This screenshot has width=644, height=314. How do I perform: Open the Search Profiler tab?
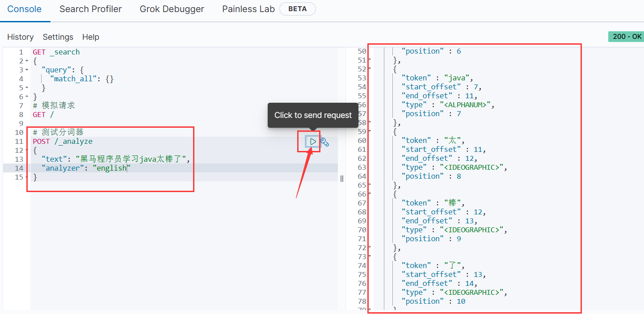click(x=90, y=9)
